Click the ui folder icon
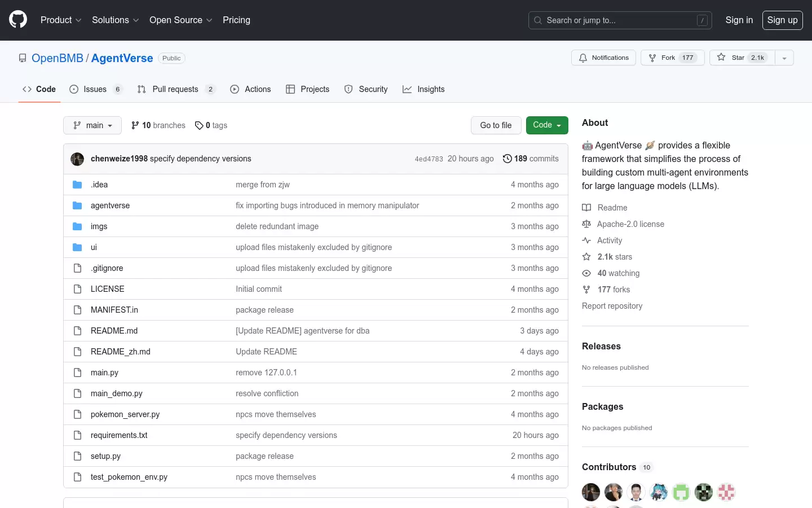Screen dimensions: 812x508 tap(77, 247)
